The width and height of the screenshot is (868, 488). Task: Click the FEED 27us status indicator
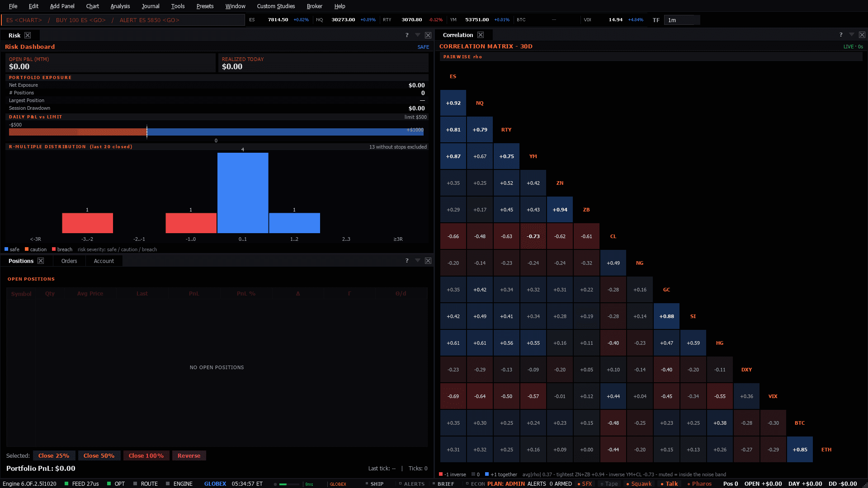(x=81, y=483)
